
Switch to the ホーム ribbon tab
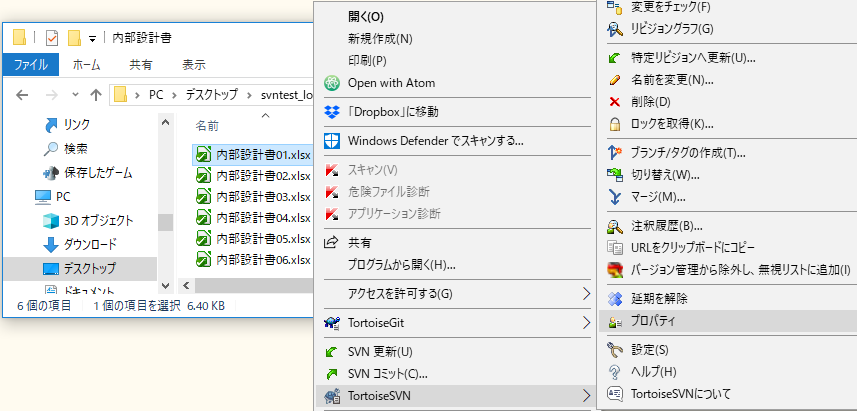tap(86, 65)
